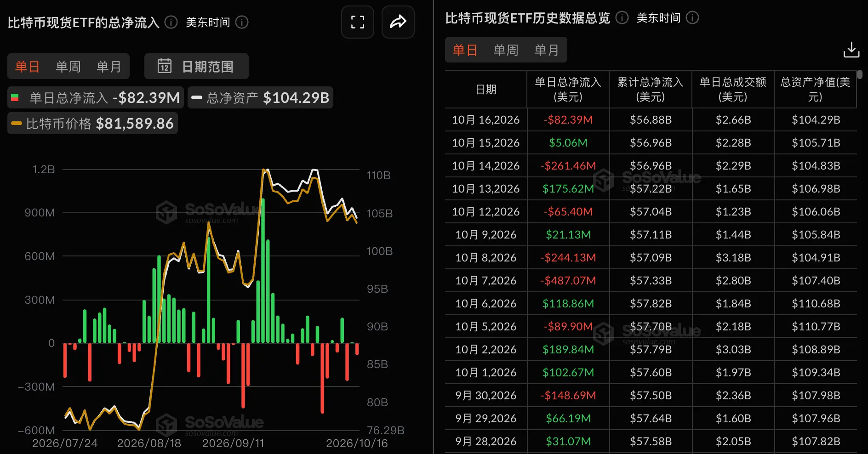Click the 单日总净流入(美元) column header

(x=568, y=89)
